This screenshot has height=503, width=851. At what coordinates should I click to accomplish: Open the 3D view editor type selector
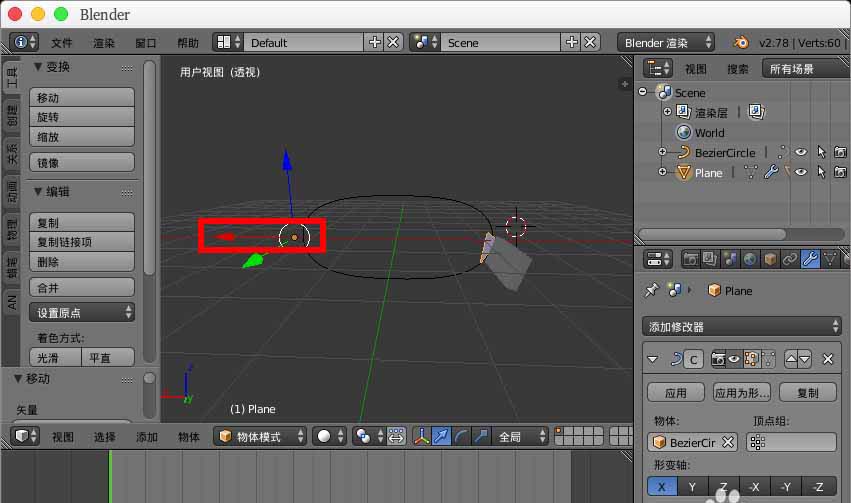coord(25,436)
